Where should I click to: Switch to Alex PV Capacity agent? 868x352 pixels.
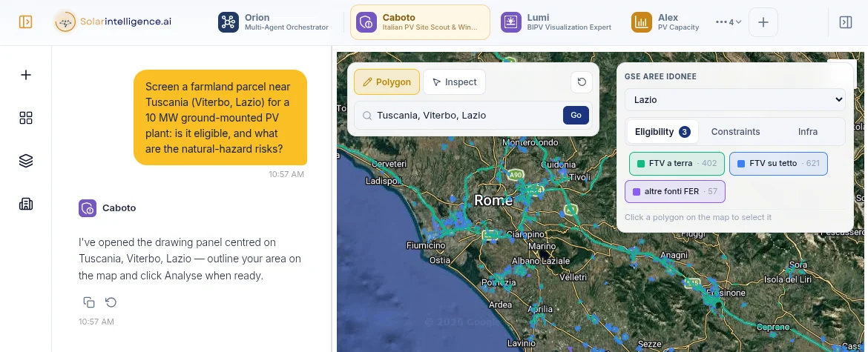click(665, 22)
